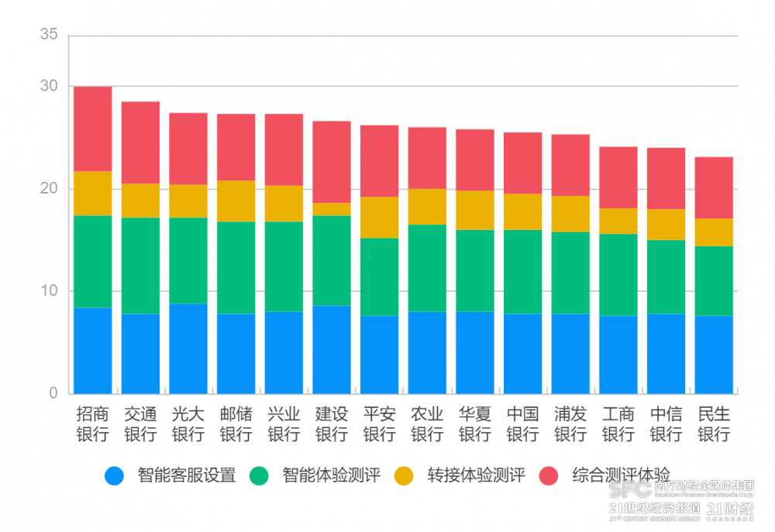Click the green segment of 中信银行 bar
Viewport: 775px width, 532px height.
666,276
